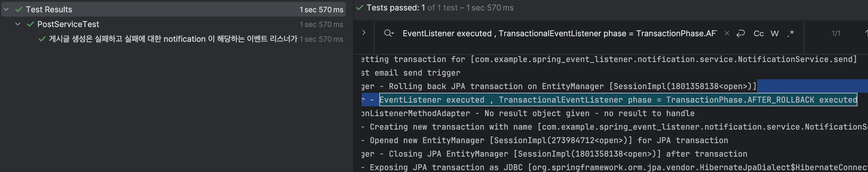Image resolution: width=868 pixels, height=172 pixels.
Task: Click 'email send trigger' log line
Action: tap(410, 73)
